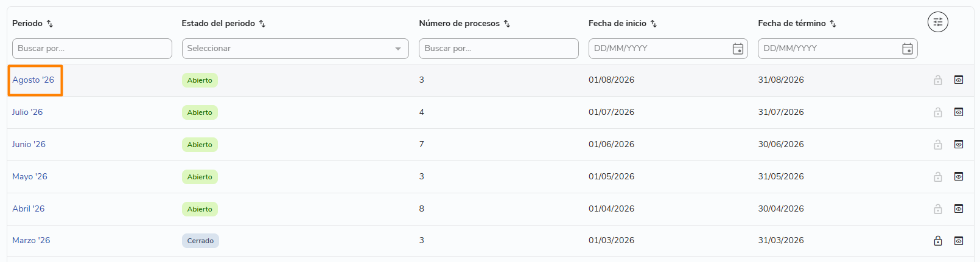View details eye icon for Abril '26

pos(959,209)
